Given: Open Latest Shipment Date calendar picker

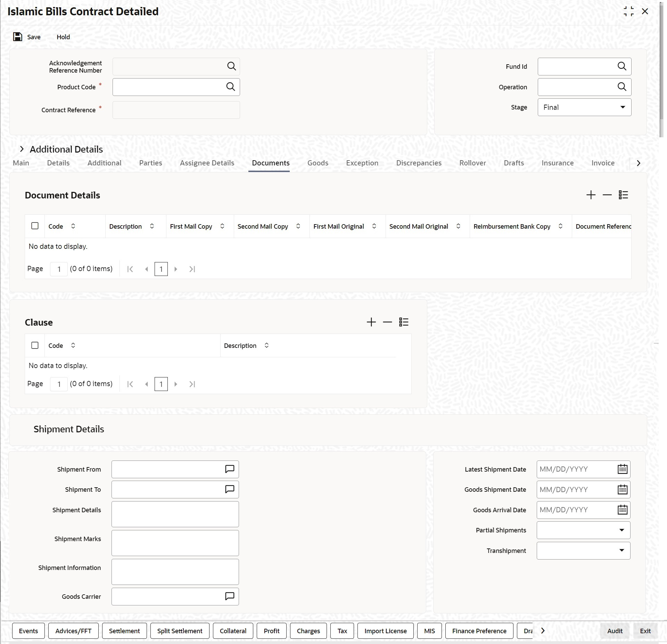Looking at the screenshot, I should [x=622, y=469].
